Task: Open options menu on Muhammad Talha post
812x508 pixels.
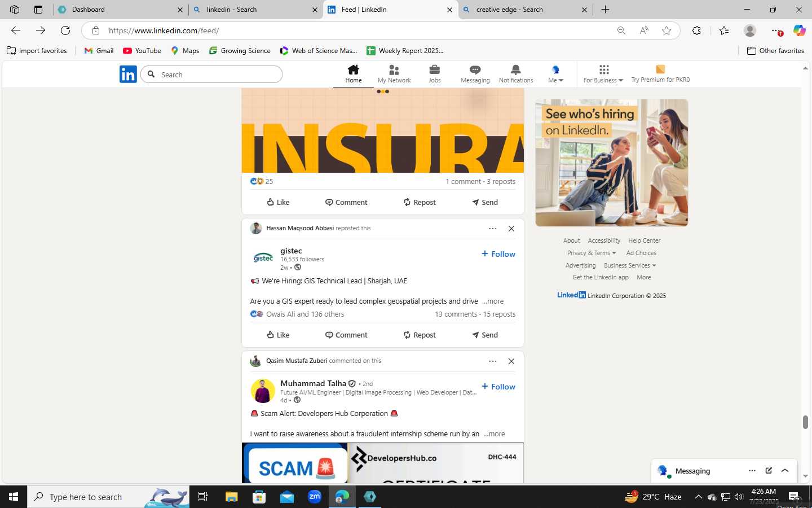Action: pyautogui.click(x=493, y=361)
